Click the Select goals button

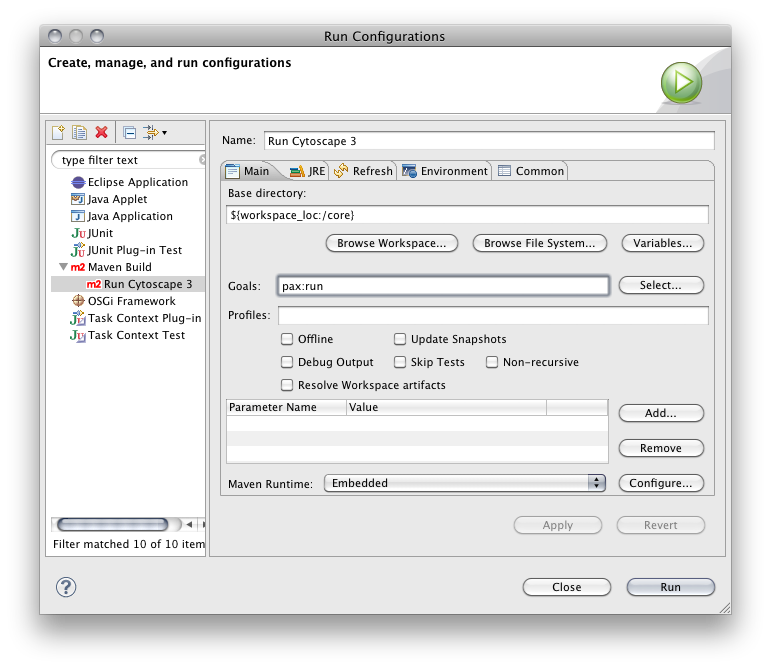tap(661, 285)
